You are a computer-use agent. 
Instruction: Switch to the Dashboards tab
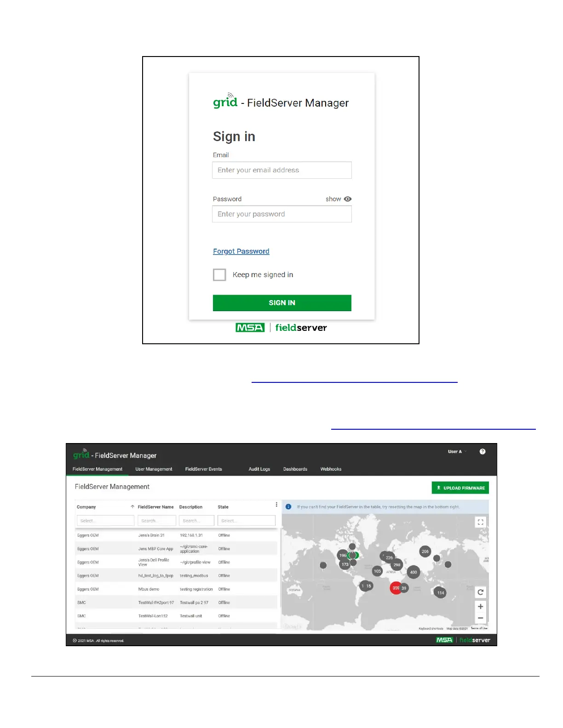[x=295, y=469]
